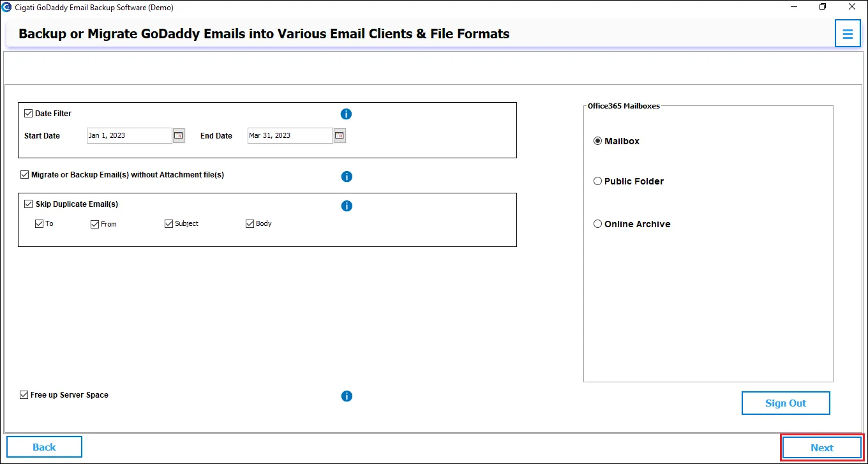The width and height of the screenshot is (868, 464).
Task: Click info icon beside Free up Server Space
Action: click(x=347, y=396)
